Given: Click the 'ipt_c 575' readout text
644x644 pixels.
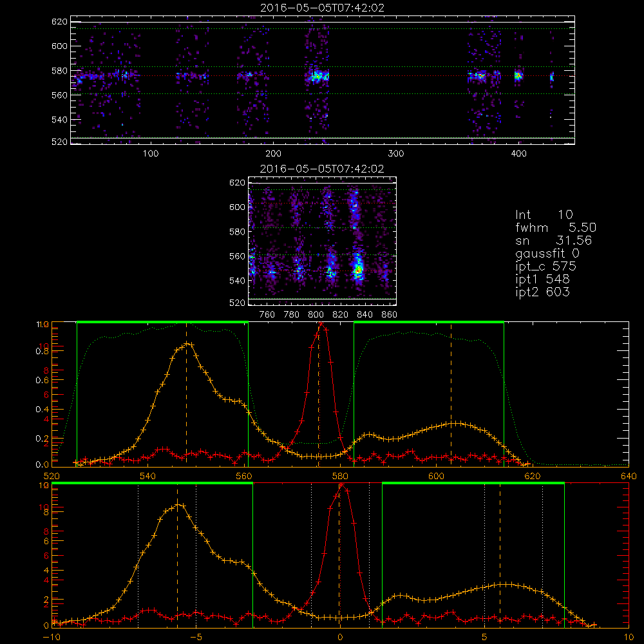Looking at the screenshot, I should point(546,267).
